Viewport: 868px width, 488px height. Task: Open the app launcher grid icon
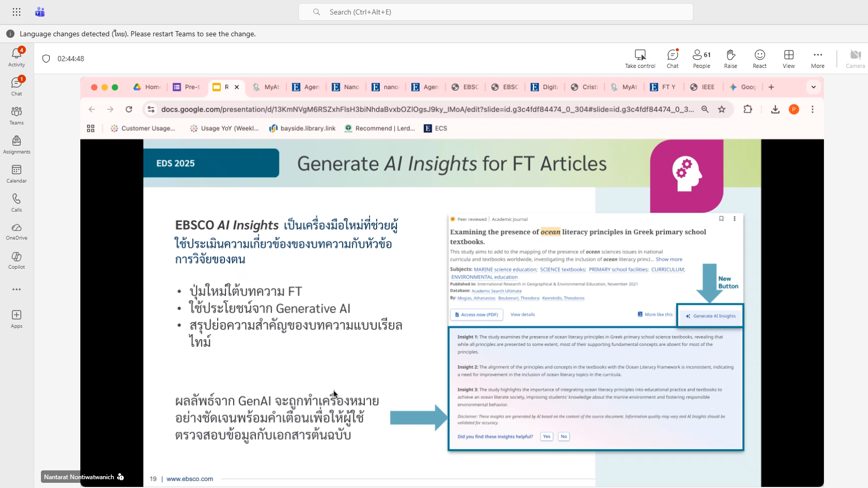pos(17,12)
